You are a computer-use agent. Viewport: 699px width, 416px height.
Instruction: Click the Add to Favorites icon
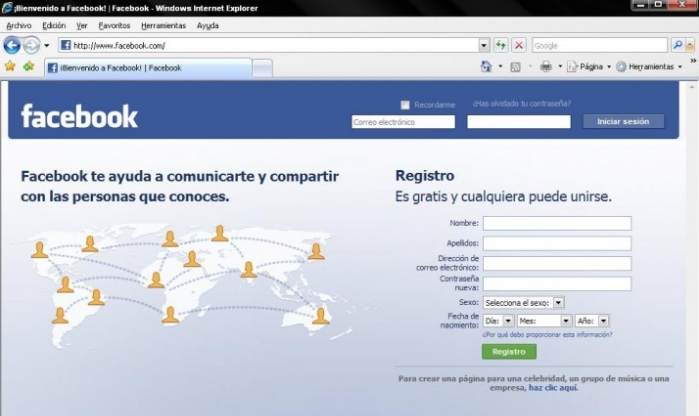(29, 66)
